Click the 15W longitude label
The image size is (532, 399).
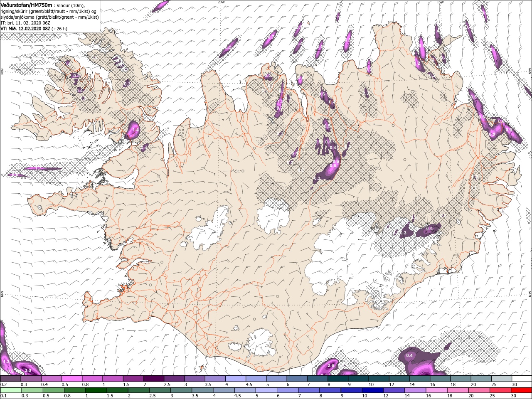[440, 2]
